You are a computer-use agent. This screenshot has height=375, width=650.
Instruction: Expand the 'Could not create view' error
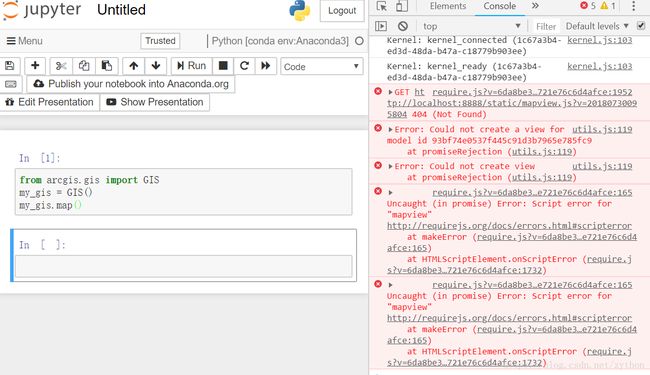click(390, 166)
